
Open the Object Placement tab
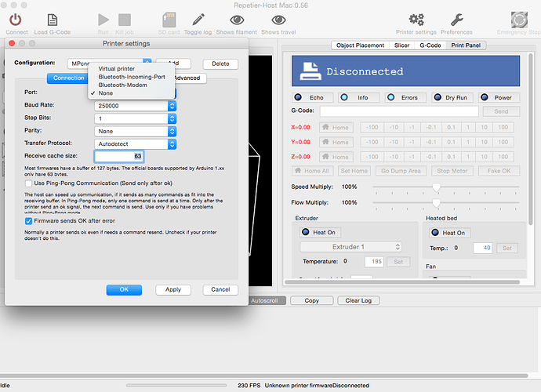tap(360, 45)
